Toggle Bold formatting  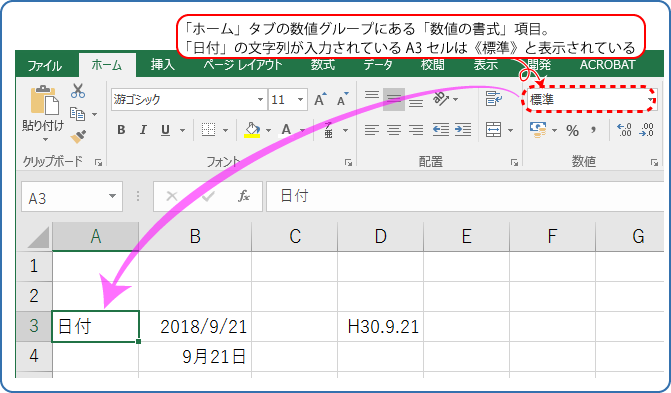(121, 130)
